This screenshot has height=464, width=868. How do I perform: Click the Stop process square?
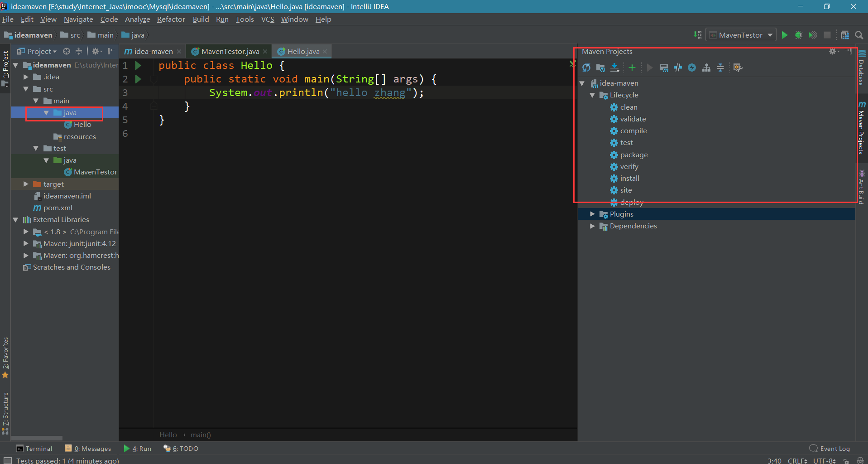click(x=827, y=35)
